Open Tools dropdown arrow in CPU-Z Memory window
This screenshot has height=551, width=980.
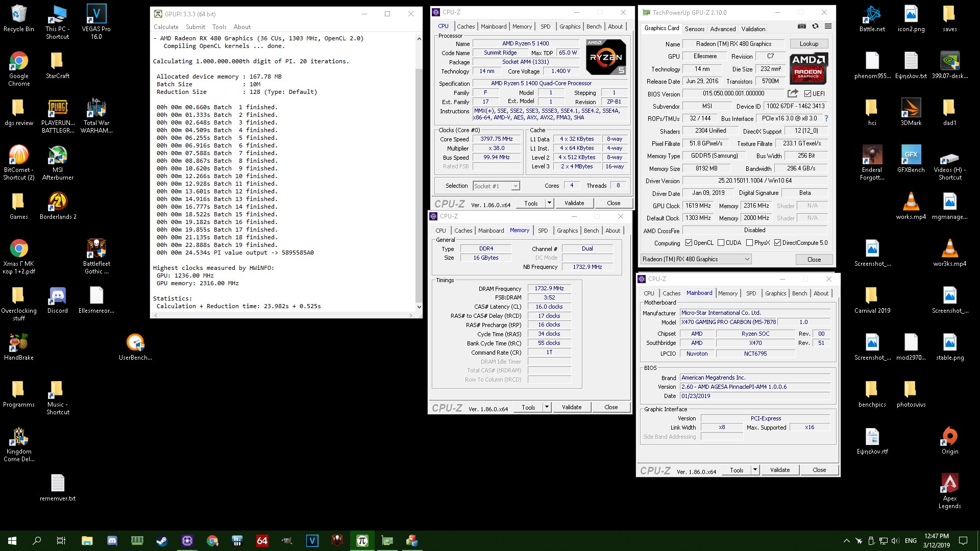click(547, 407)
